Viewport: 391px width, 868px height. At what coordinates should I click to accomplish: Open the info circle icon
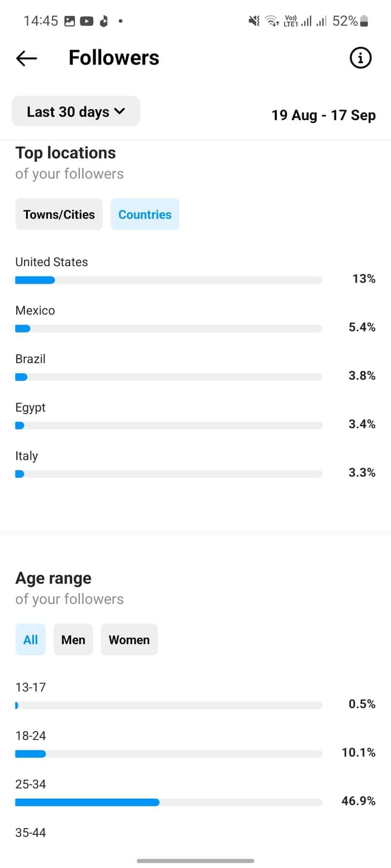360,58
